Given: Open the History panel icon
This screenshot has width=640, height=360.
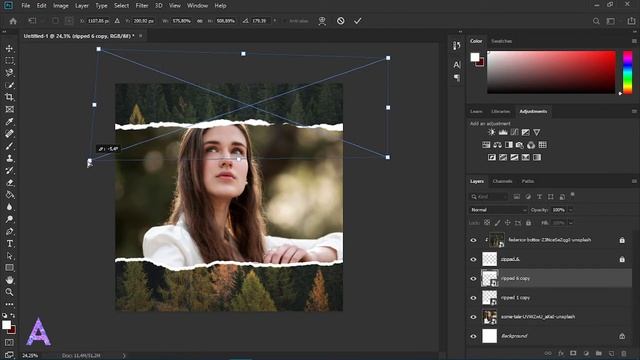Looking at the screenshot, I should [x=457, y=46].
